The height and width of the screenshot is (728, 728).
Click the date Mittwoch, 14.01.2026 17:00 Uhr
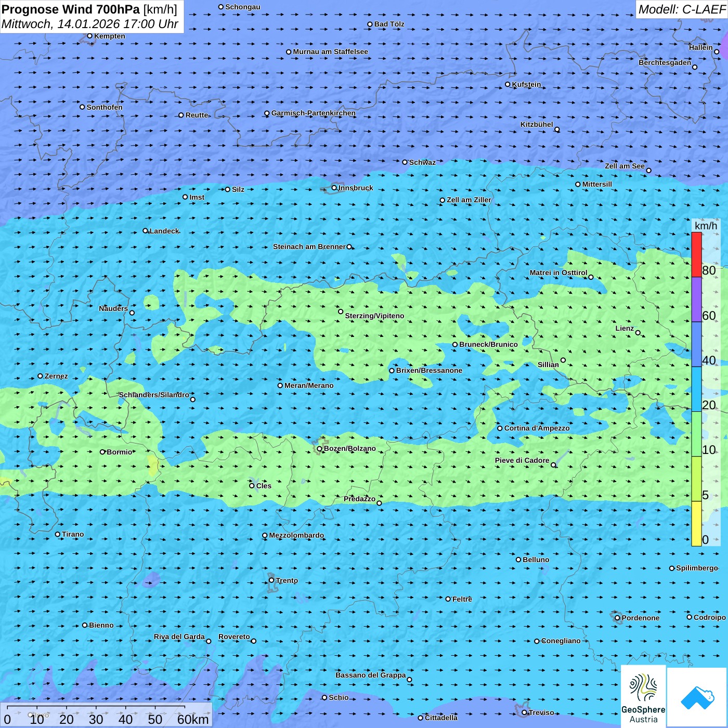[x=90, y=24]
